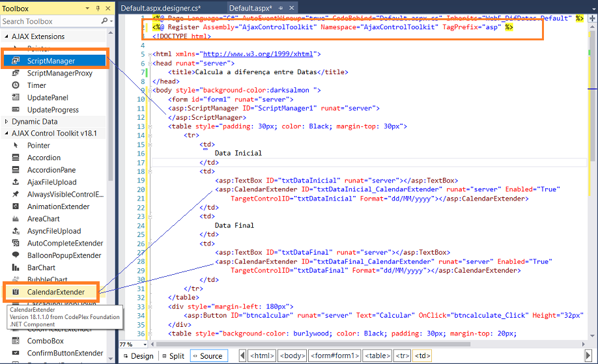Close the Default.aspx tab
The width and height of the screenshot is (598, 364).
292,8
